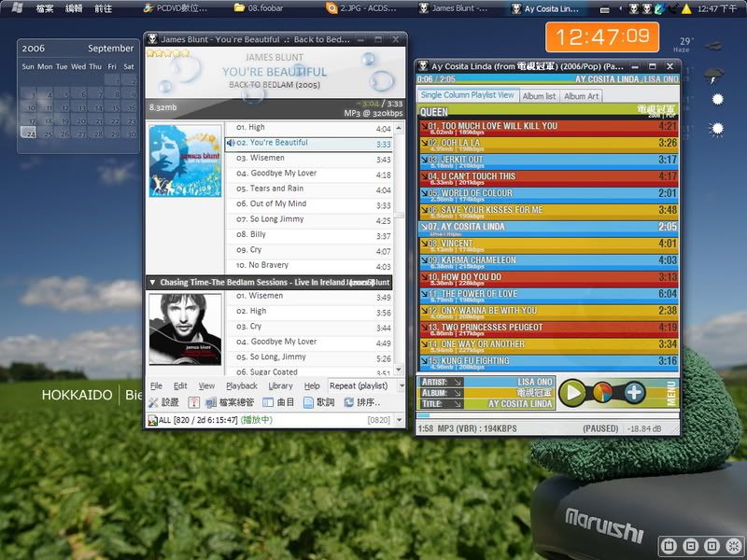Screen dimensions: 747x560
Task: Click the Back to Bedlam album cover
Action: [x=185, y=161]
